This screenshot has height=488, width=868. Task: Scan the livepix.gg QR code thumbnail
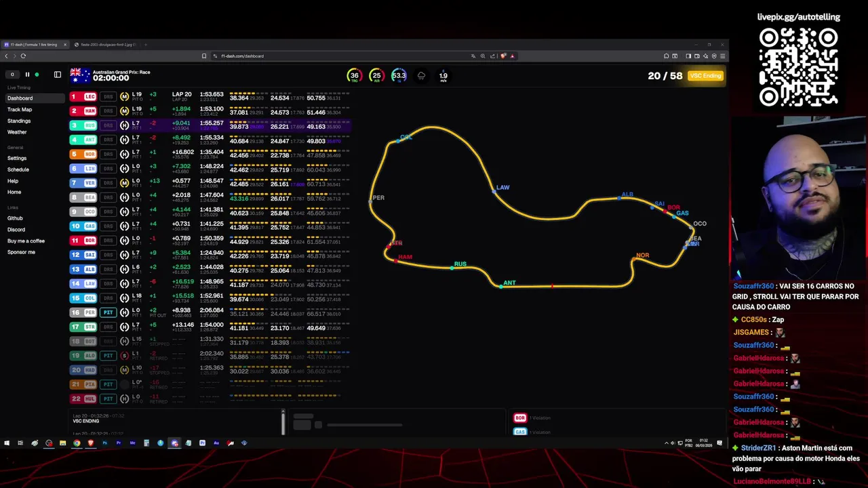tap(798, 67)
